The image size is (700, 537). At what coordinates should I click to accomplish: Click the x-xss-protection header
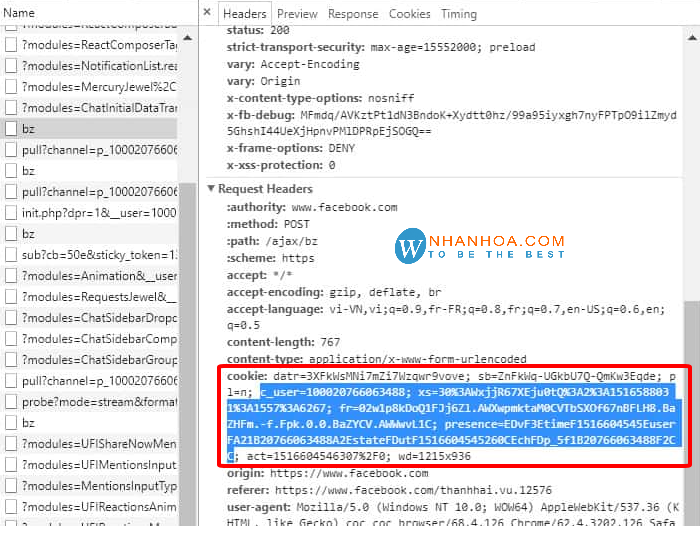281,165
